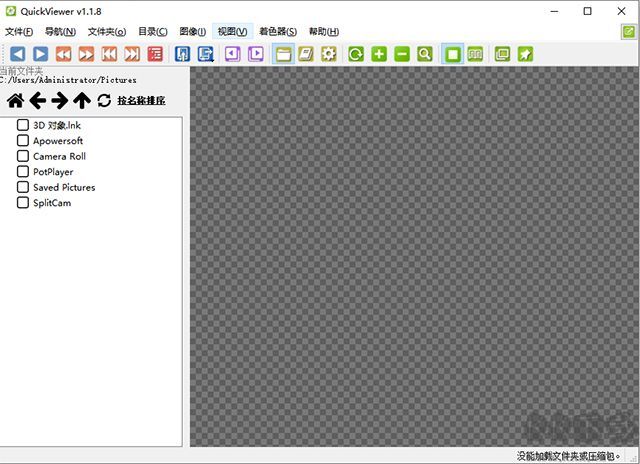The width and height of the screenshot is (640, 464).
Task: Jump to last page with orange skip-forward icon
Action: coord(132,54)
